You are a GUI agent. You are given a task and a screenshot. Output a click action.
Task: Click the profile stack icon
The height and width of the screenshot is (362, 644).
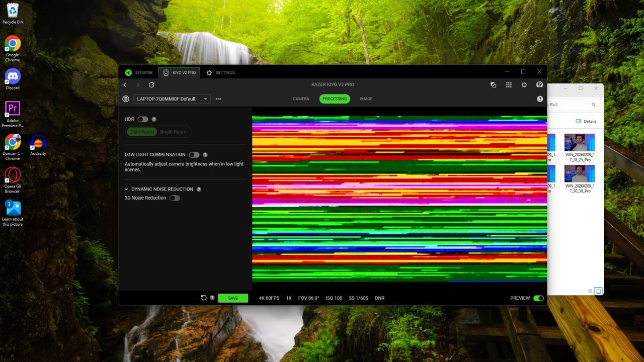coord(126,99)
